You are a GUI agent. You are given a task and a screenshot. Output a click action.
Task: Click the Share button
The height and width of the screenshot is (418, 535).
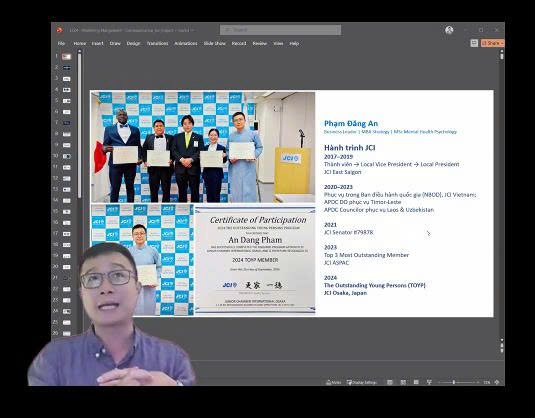(492, 43)
